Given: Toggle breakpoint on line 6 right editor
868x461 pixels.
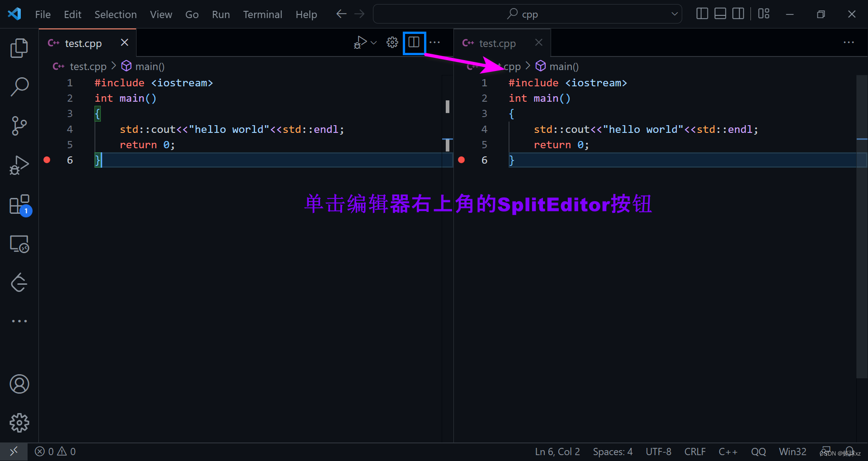Looking at the screenshot, I should [461, 160].
